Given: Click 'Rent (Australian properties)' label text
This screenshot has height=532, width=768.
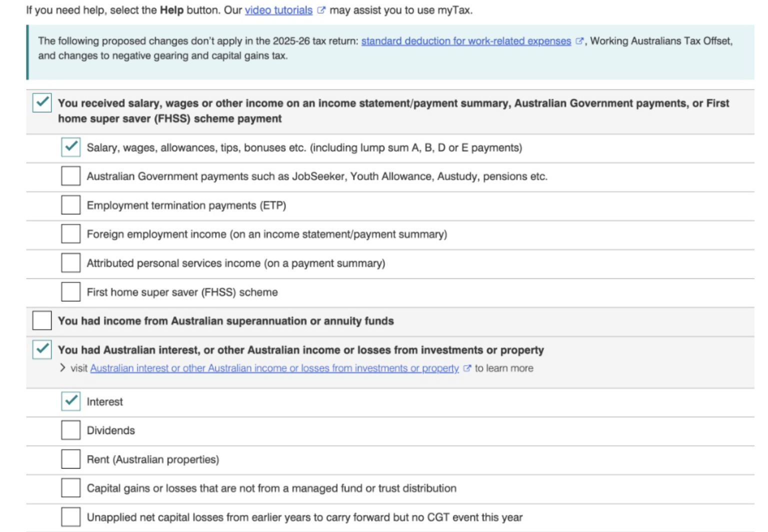Looking at the screenshot, I should coord(153,459).
